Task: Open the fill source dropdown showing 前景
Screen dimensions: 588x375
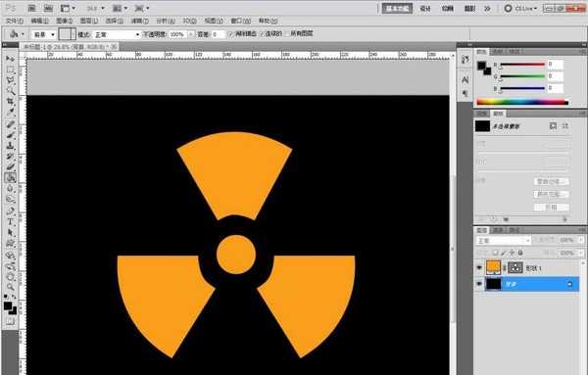Action: click(x=43, y=34)
